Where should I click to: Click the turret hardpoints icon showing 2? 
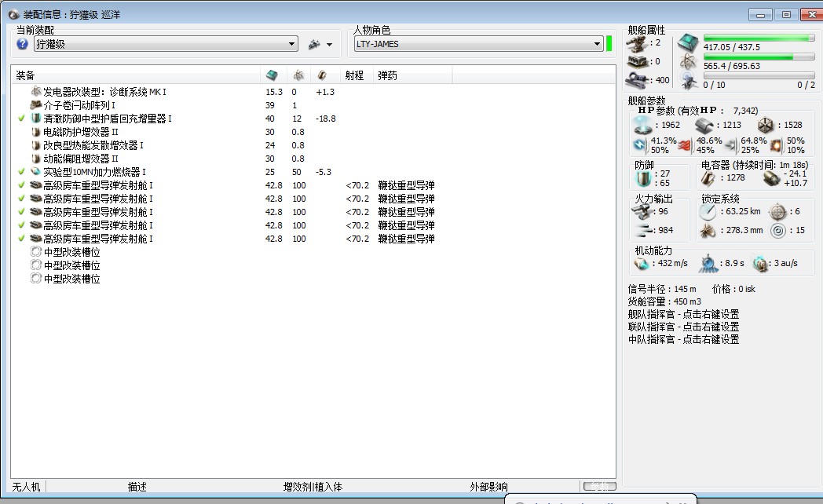point(637,43)
